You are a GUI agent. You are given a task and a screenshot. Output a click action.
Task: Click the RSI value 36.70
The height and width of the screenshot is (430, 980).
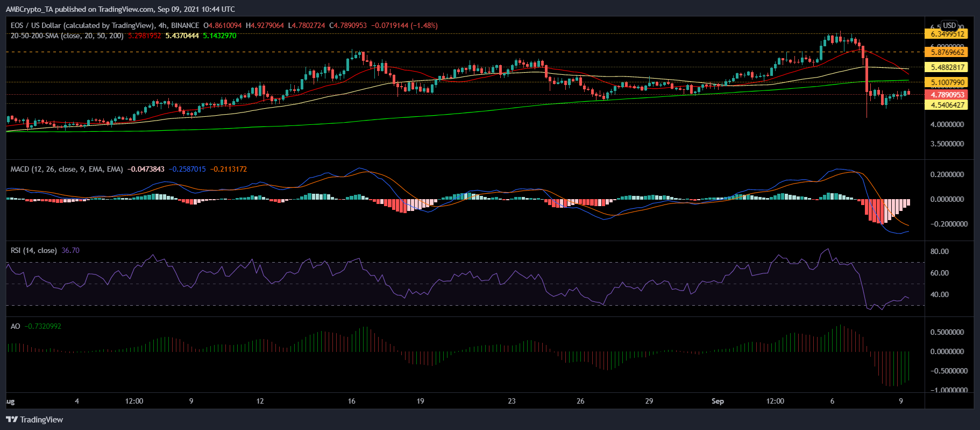coord(70,250)
